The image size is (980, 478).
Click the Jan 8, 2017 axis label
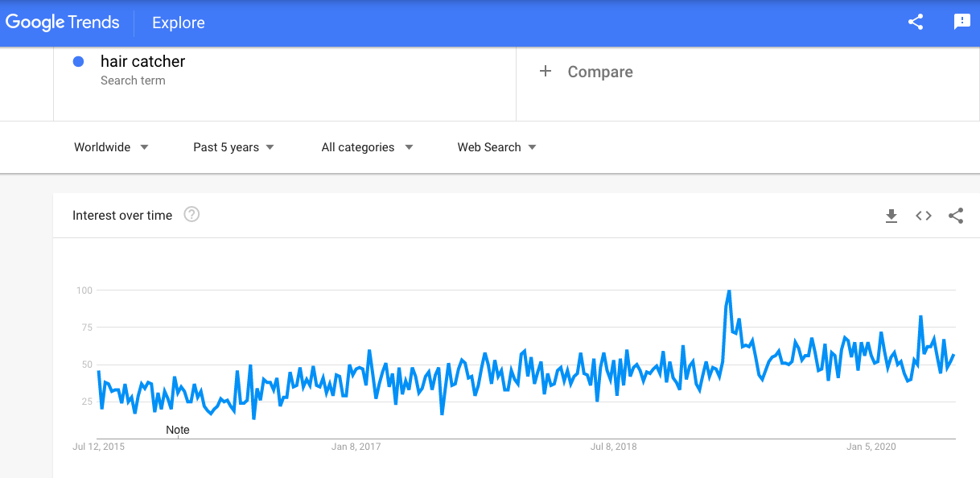pyautogui.click(x=356, y=447)
